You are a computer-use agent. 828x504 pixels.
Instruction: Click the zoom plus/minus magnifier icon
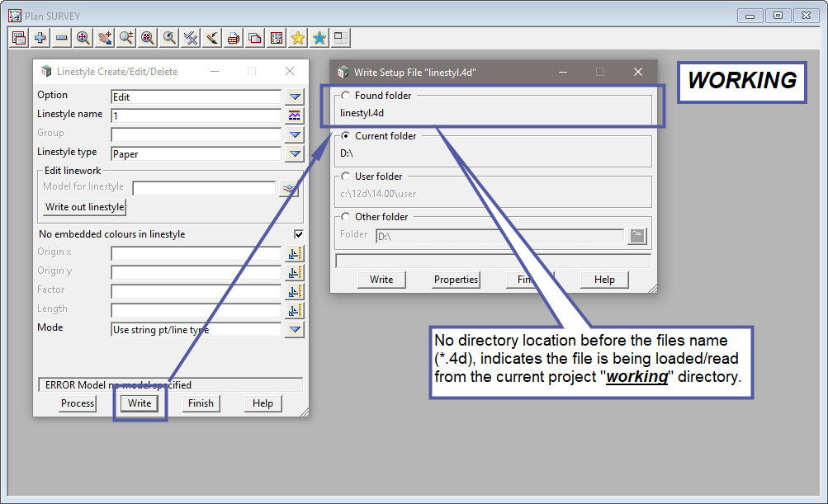[x=126, y=38]
